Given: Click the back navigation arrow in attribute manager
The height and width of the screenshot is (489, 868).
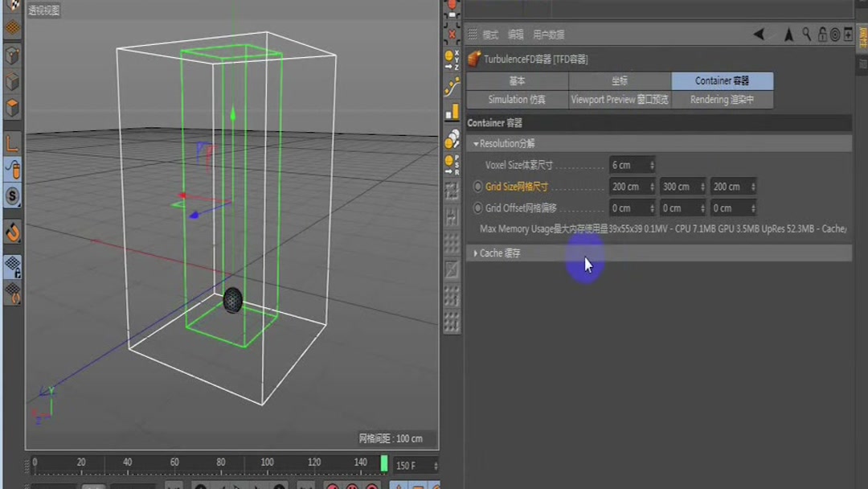Looking at the screenshot, I should click(x=758, y=34).
